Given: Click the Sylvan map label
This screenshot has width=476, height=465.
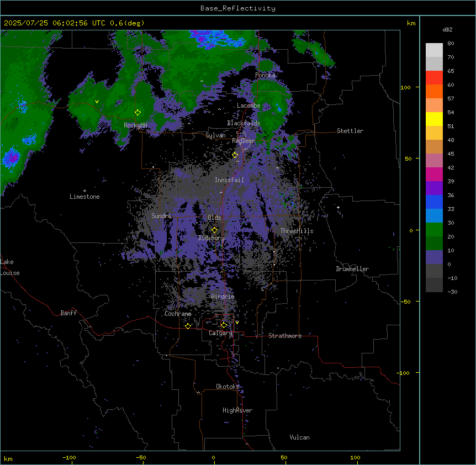Looking at the screenshot, I should click(215, 135).
